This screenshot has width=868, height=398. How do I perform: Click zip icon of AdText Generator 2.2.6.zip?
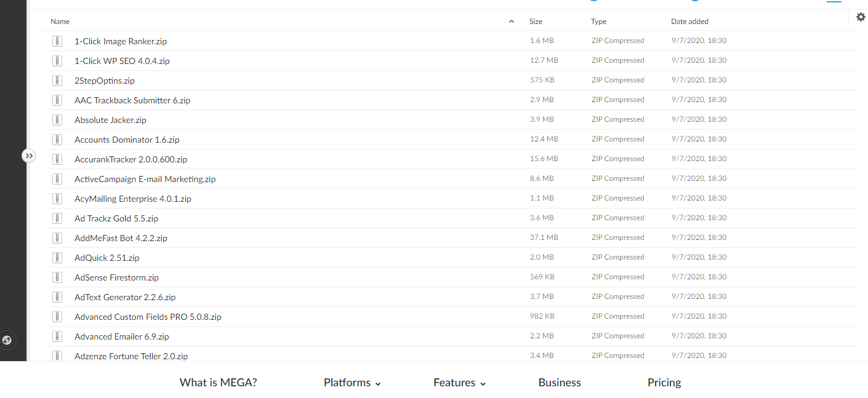[57, 297]
